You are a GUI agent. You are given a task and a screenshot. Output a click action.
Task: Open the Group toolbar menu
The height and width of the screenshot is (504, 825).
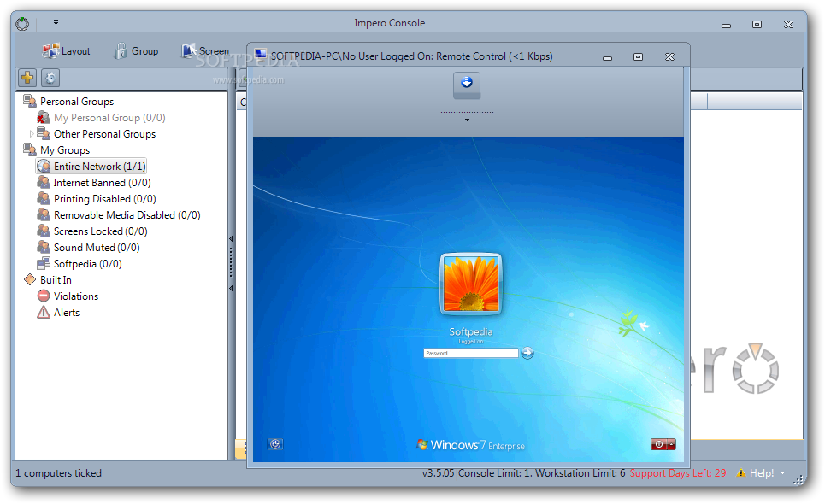(136, 51)
